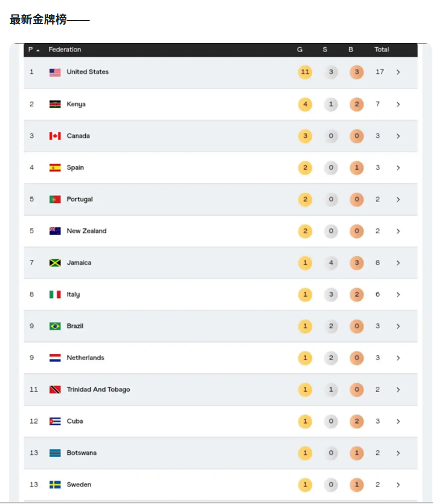
Task: Click the Brazil flag icon
Action: coord(55,326)
